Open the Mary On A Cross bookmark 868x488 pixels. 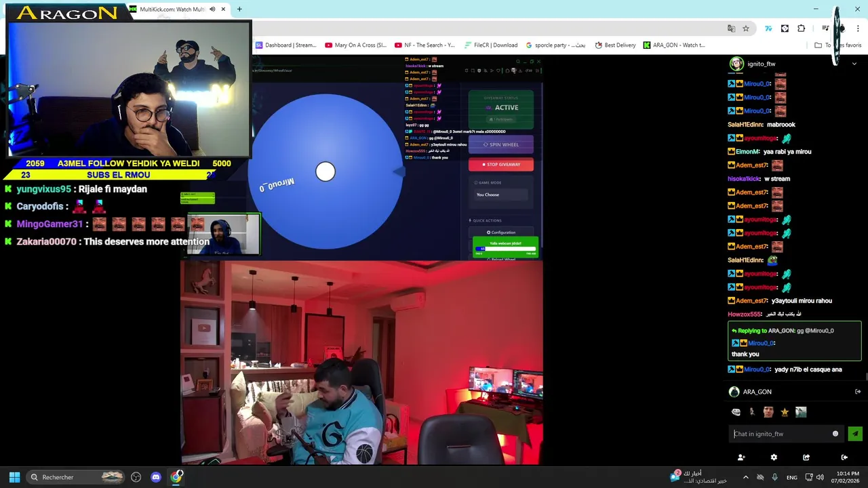pos(355,45)
